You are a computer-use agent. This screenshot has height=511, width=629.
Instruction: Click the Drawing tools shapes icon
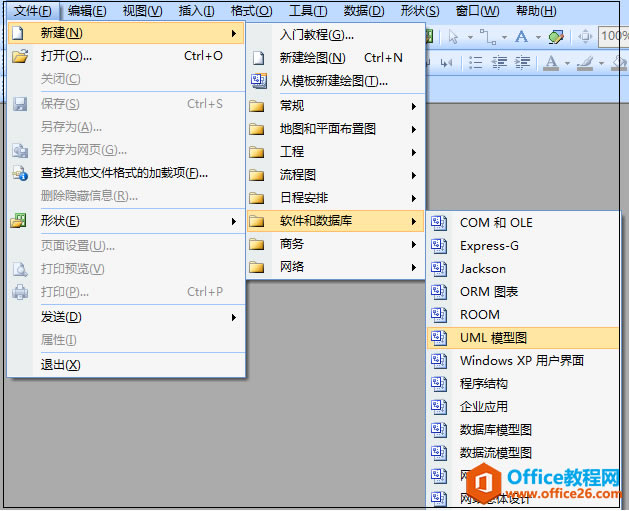[556, 37]
